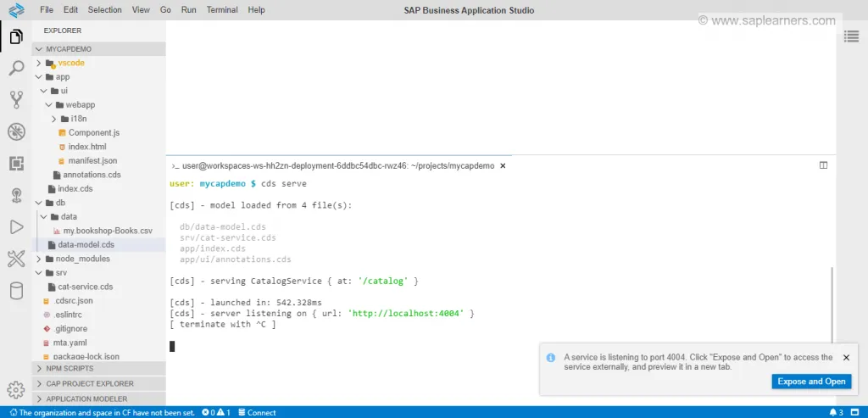The width and height of the screenshot is (868, 418).
Task: Expand the .vscode folder
Action: tap(98, 63)
